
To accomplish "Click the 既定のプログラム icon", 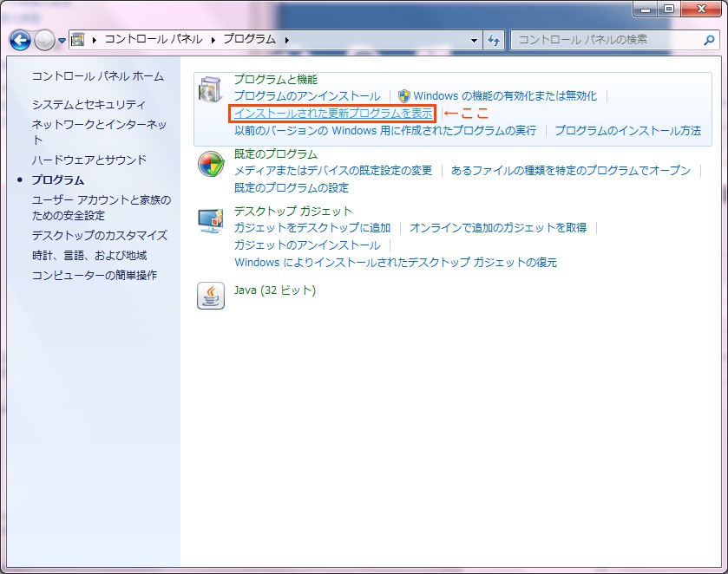I will point(211,164).
